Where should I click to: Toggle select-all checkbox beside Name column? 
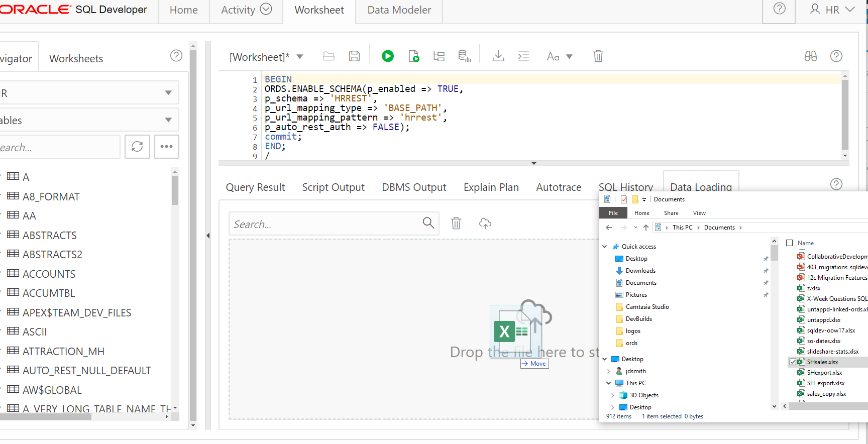pyautogui.click(x=789, y=243)
